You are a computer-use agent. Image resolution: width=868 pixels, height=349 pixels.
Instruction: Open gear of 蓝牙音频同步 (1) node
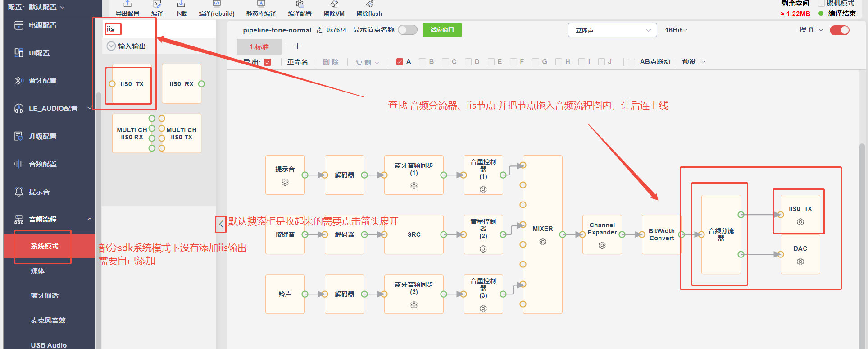[414, 186]
